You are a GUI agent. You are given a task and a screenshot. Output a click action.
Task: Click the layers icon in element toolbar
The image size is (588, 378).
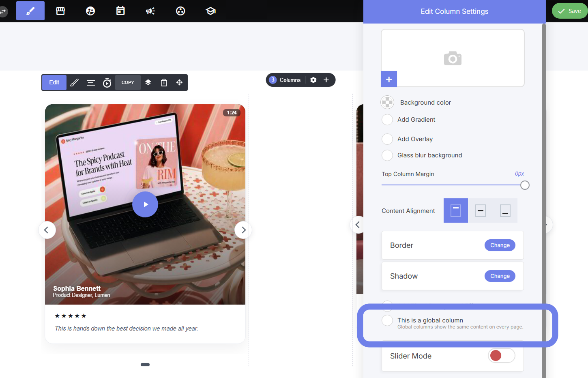(x=148, y=82)
